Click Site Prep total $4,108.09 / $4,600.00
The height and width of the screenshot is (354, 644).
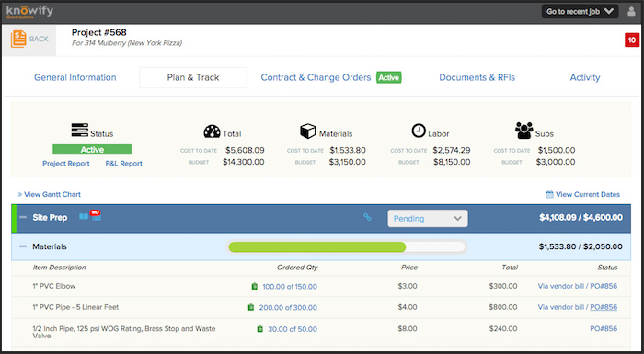[x=581, y=218]
